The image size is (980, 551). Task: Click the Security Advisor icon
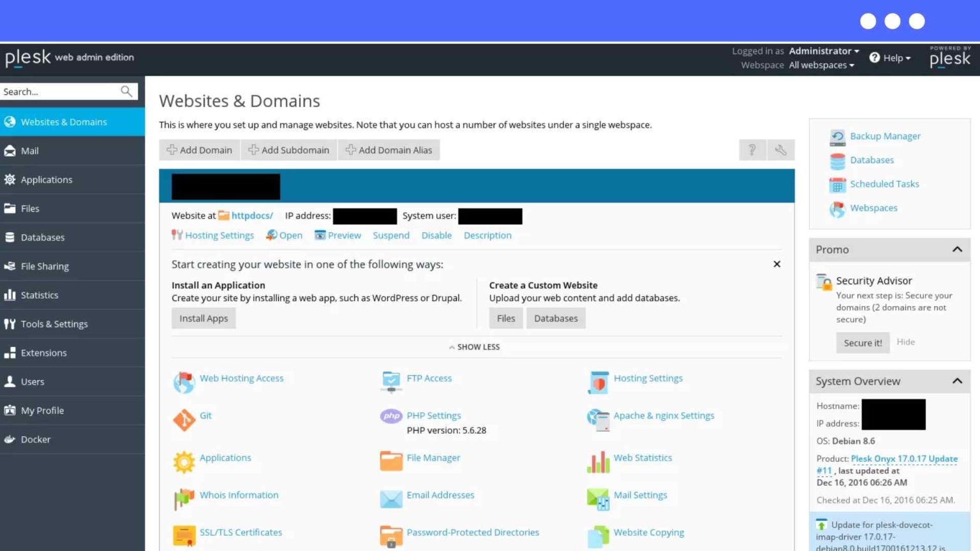(824, 281)
